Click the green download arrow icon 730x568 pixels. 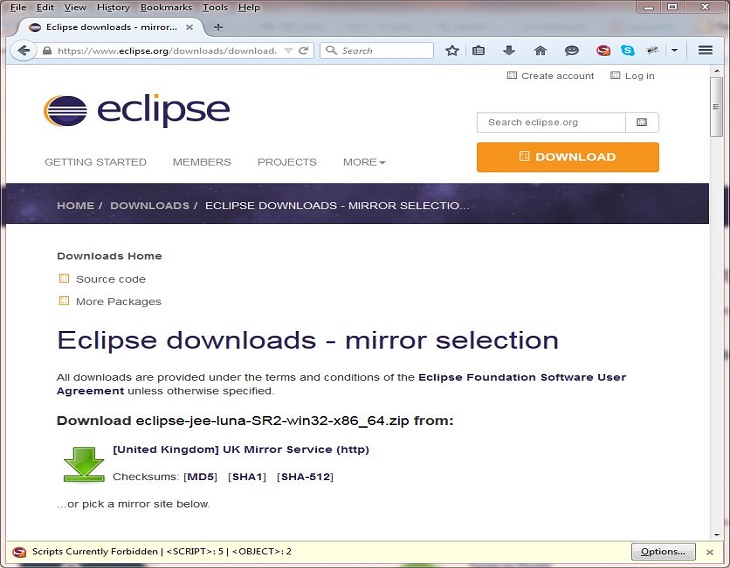(x=84, y=464)
